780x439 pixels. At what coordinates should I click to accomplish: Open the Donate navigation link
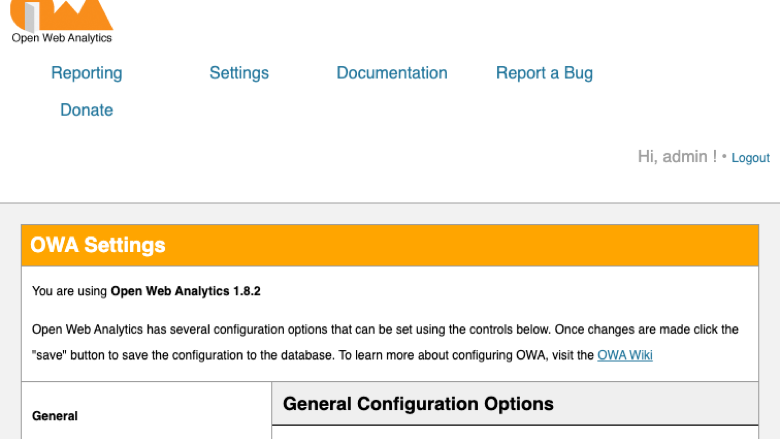point(87,110)
